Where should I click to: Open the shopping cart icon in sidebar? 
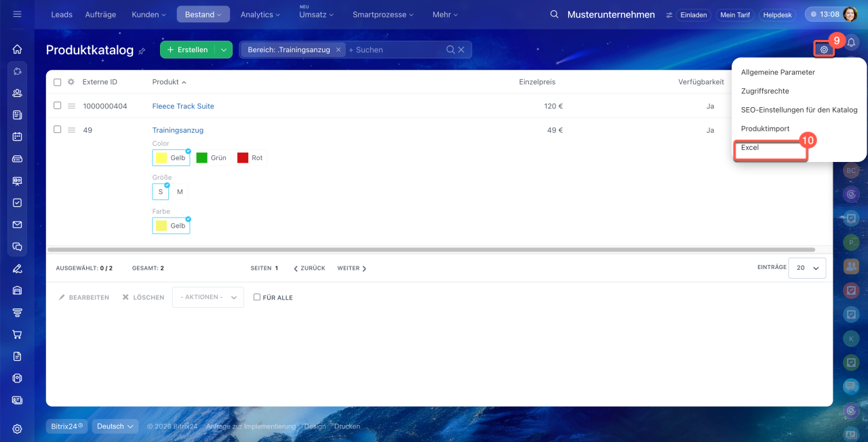(18, 334)
